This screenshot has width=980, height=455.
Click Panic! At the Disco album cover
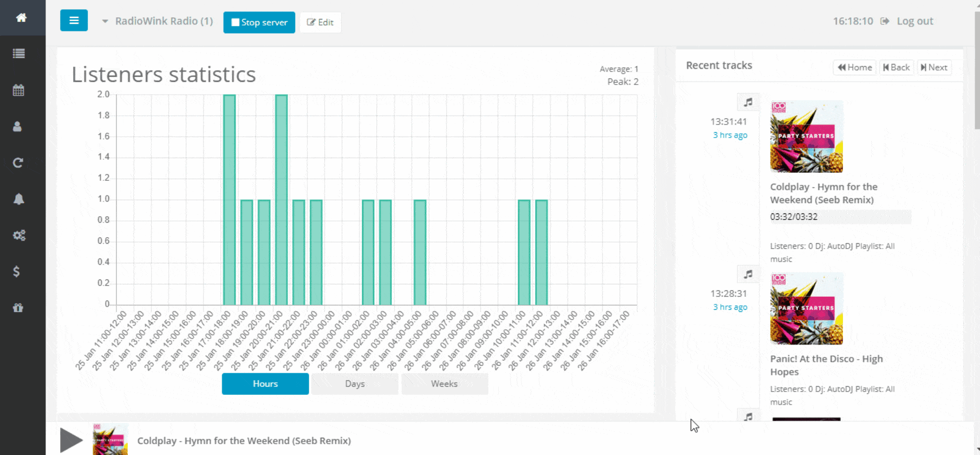click(x=806, y=308)
